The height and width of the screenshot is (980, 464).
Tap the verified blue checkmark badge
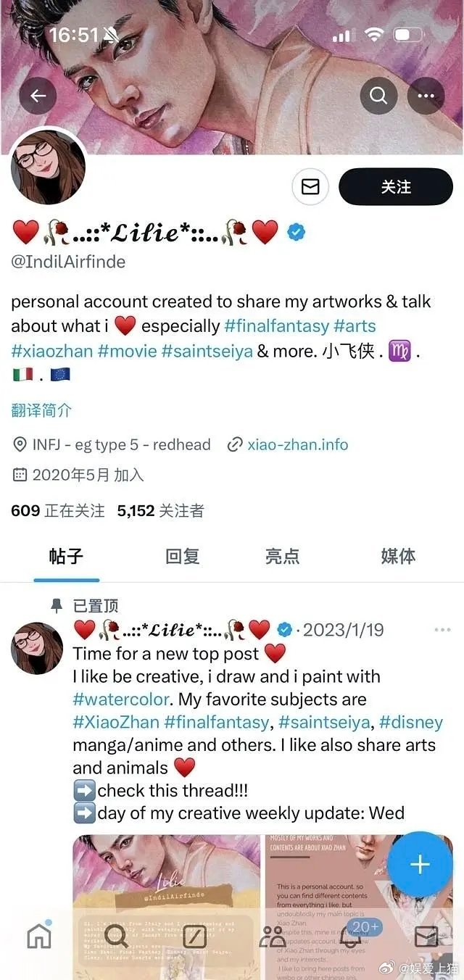(296, 233)
